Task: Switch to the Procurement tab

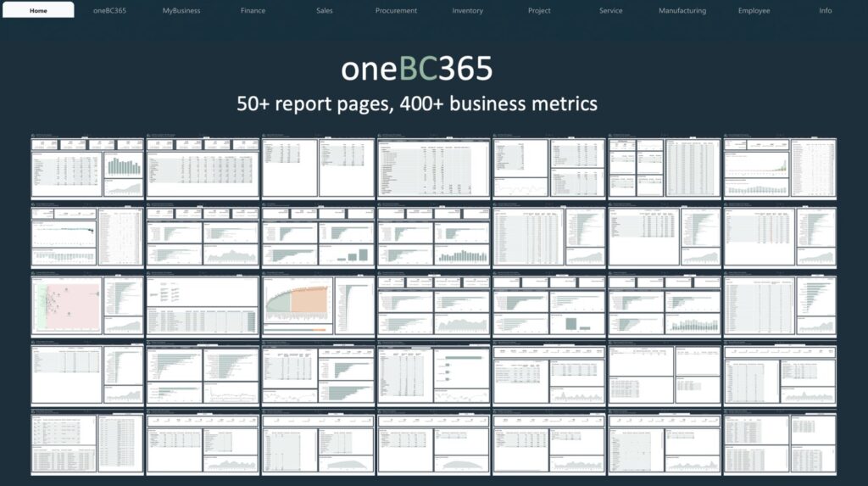Action: click(x=396, y=10)
